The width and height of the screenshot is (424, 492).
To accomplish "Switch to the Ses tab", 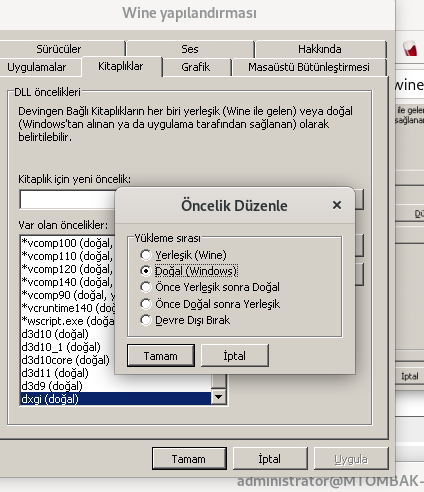I will 190,49.
